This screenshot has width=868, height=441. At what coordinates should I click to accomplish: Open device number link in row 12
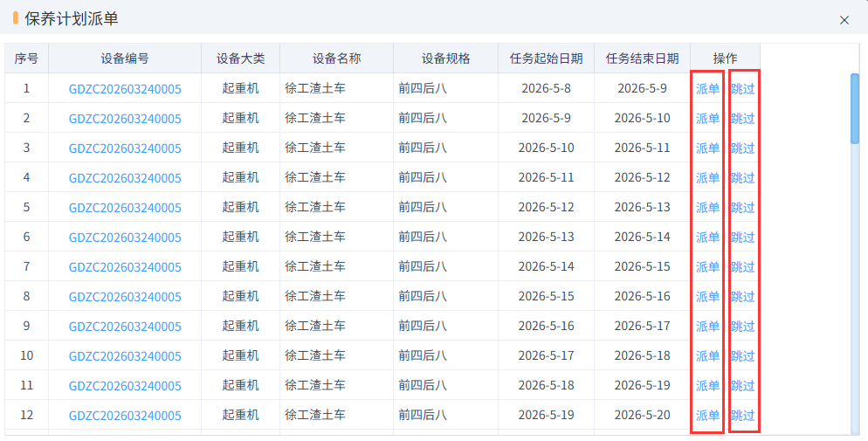(x=125, y=416)
